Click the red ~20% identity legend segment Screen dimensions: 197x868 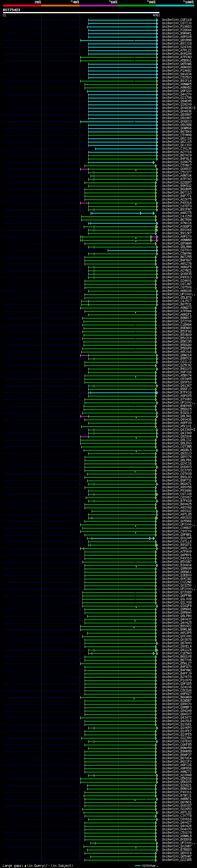coord(22,6)
